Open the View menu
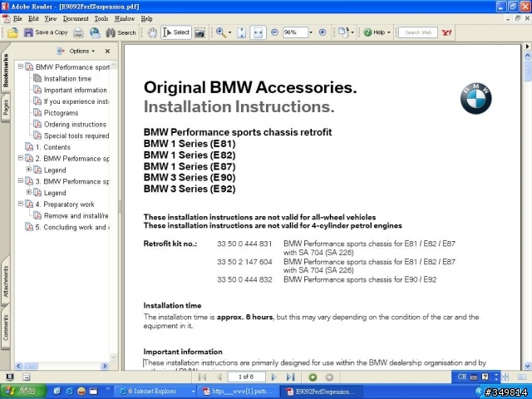The image size is (532, 399). (x=50, y=18)
